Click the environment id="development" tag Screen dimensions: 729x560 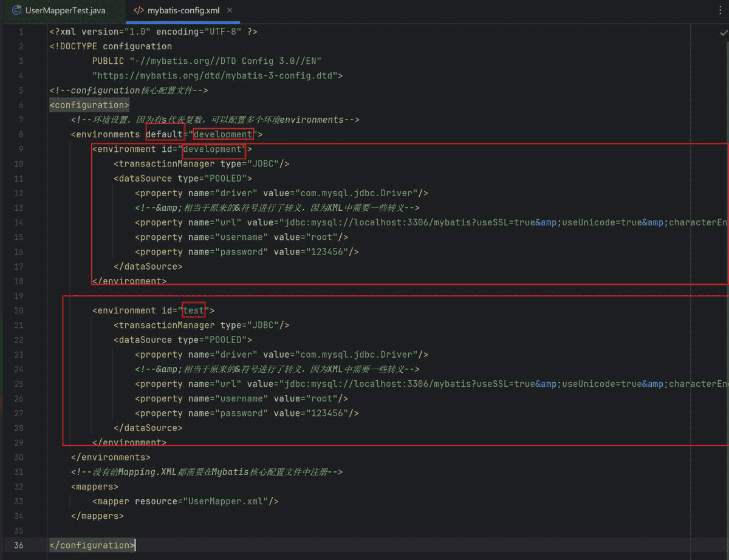pos(172,149)
